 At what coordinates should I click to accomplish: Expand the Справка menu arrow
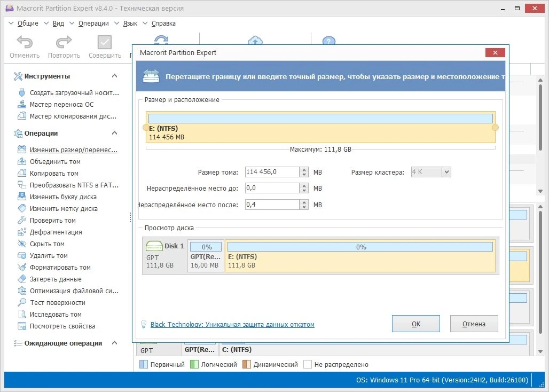pos(145,23)
